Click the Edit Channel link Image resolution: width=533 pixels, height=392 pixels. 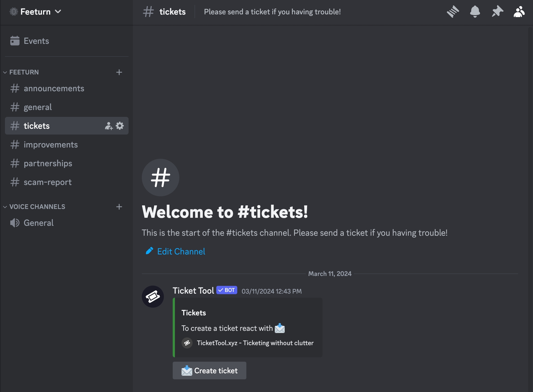tap(181, 251)
